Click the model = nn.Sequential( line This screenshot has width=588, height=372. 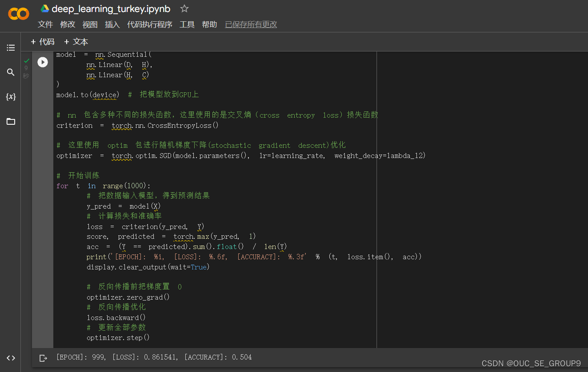(104, 55)
